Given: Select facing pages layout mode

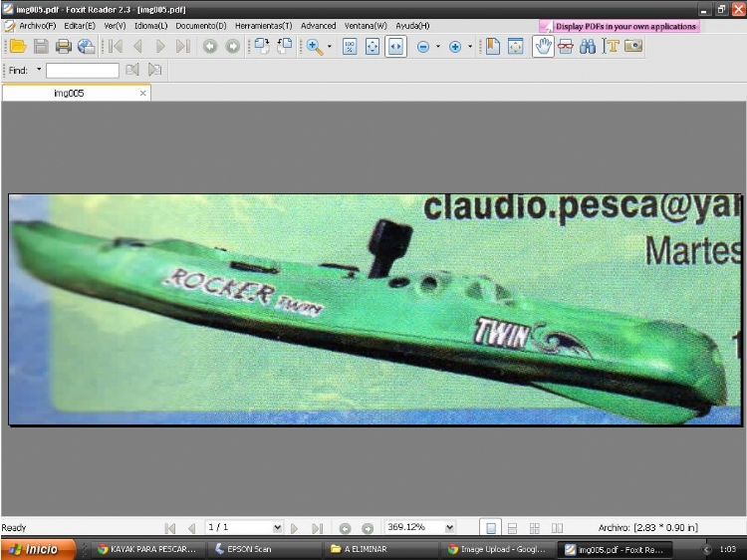Looking at the screenshot, I should [x=557, y=527].
